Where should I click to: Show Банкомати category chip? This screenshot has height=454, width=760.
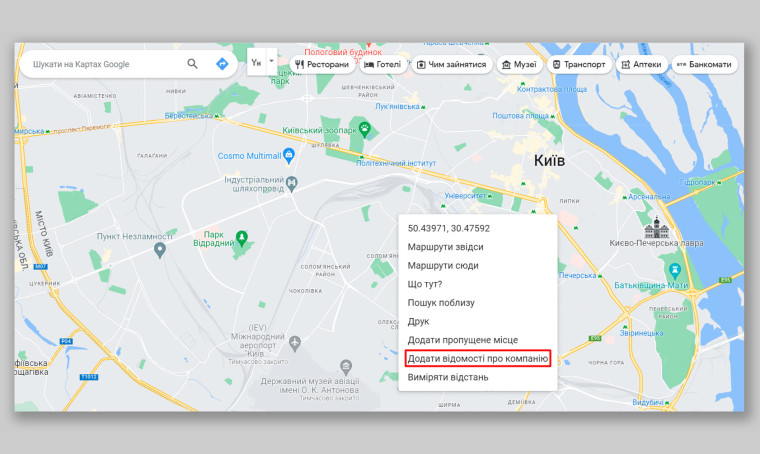(704, 64)
